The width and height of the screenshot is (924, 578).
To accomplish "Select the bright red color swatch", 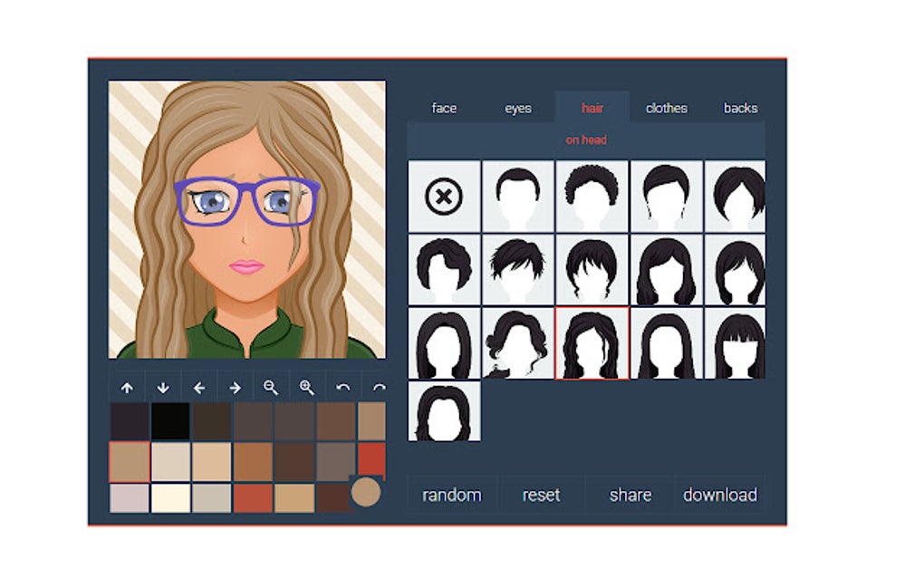I will coord(371,459).
